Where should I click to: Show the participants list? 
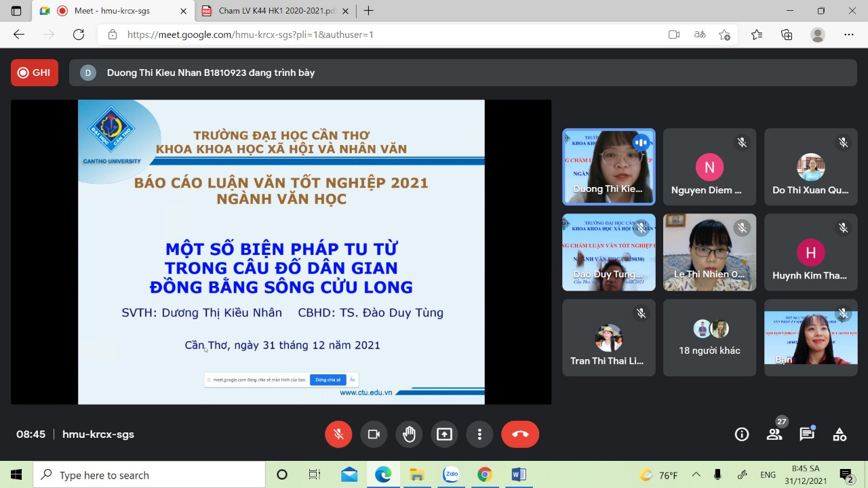(x=774, y=434)
